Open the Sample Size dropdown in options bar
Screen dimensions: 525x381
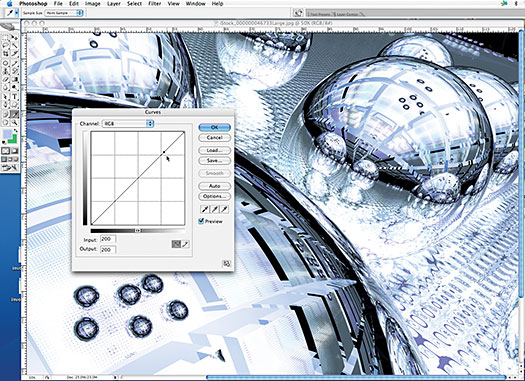click(x=65, y=13)
